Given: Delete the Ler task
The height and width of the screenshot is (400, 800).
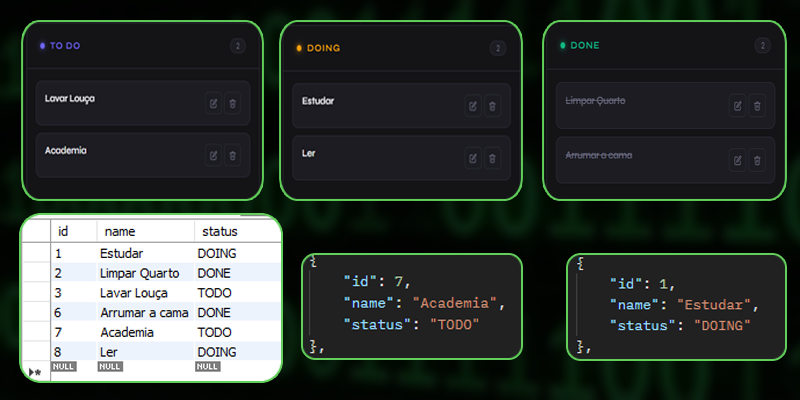Looking at the screenshot, I should coord(492,158).
